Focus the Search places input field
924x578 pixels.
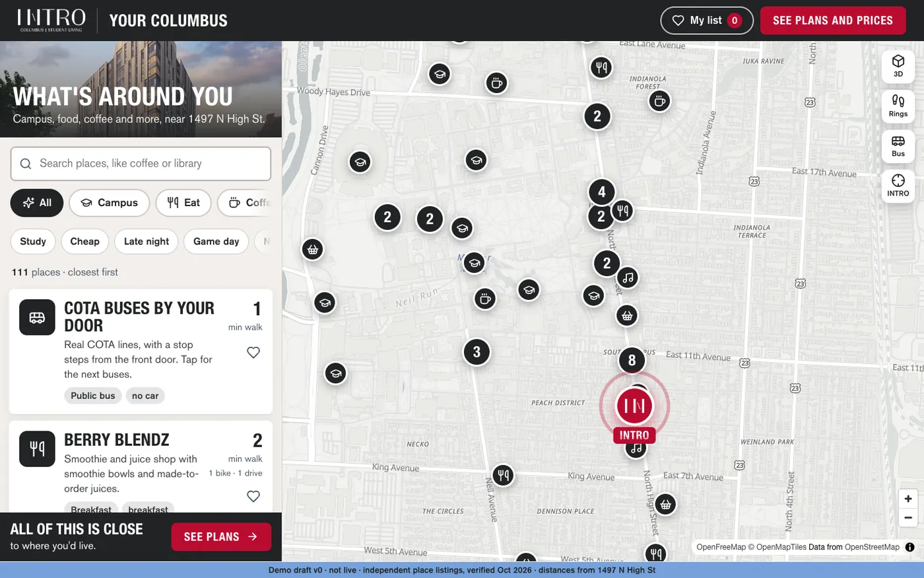[x=141, y=164]
